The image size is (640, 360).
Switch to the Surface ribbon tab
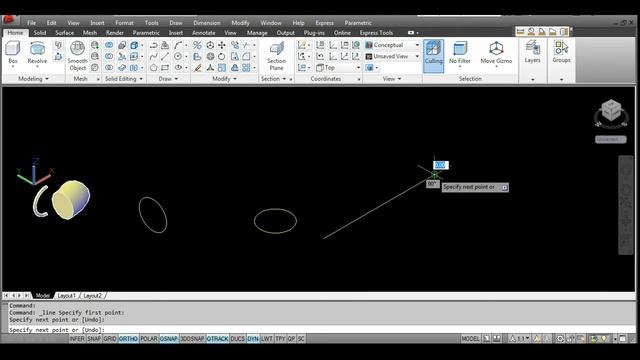click(x=64, y=33)
